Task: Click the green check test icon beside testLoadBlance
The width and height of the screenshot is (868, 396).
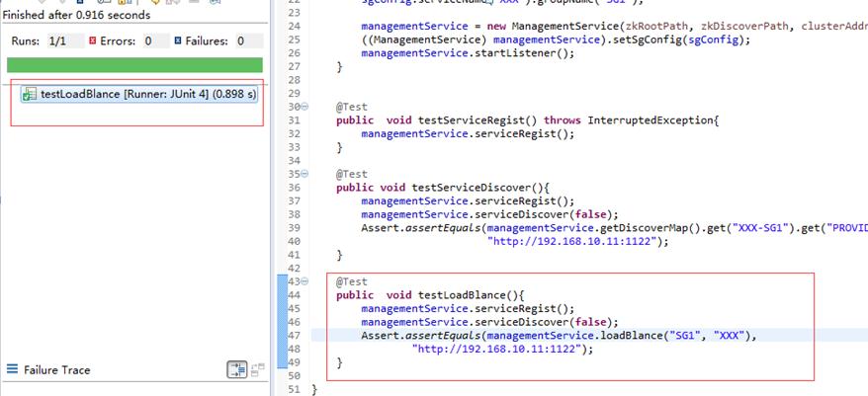Action: coord(29,95)
